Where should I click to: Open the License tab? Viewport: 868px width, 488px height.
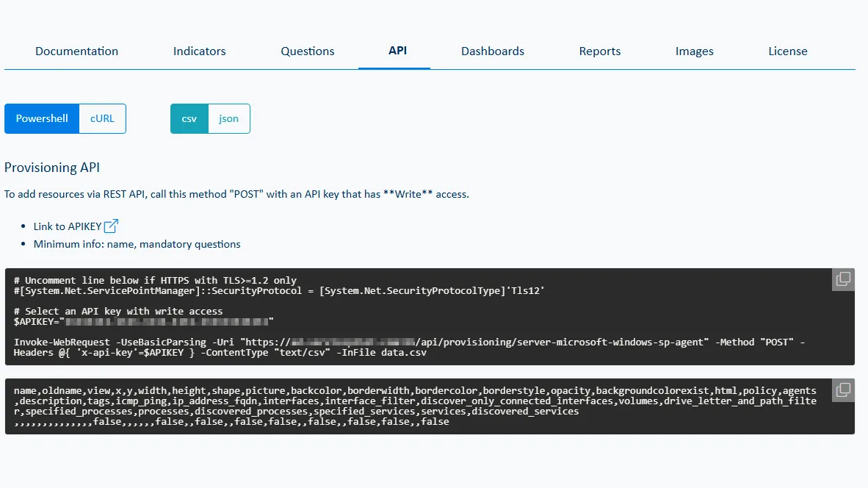pyautogui.click(x=787, y=51)
